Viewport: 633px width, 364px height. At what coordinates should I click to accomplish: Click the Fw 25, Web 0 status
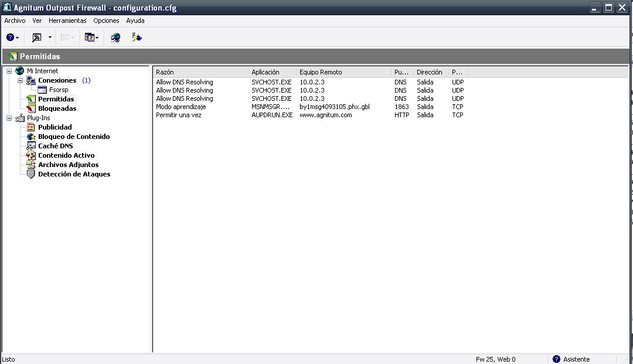coord(496,359)
